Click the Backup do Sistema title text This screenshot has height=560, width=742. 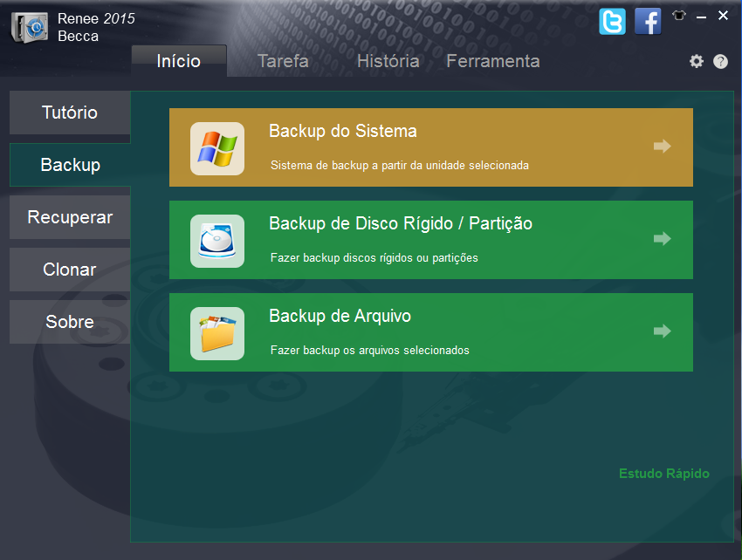pyautogui.click(x=342, y=131)
